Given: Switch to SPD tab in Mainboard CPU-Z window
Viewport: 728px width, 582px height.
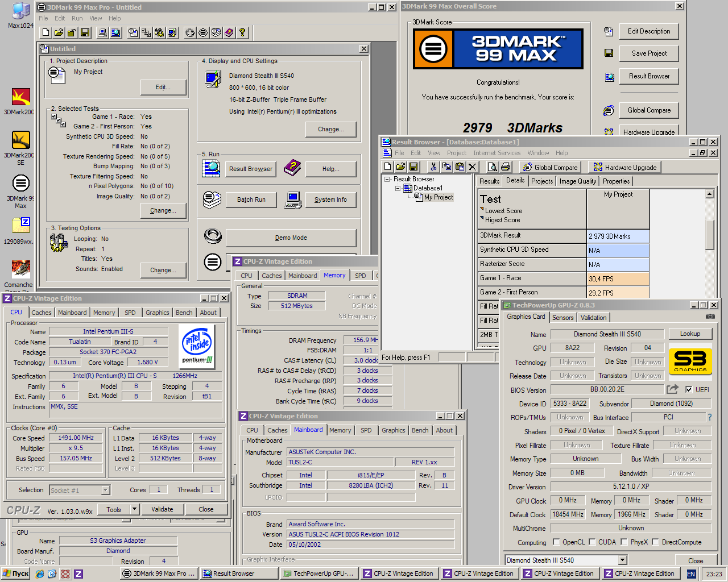Looking at the screenshot, I should pos(366,430).
